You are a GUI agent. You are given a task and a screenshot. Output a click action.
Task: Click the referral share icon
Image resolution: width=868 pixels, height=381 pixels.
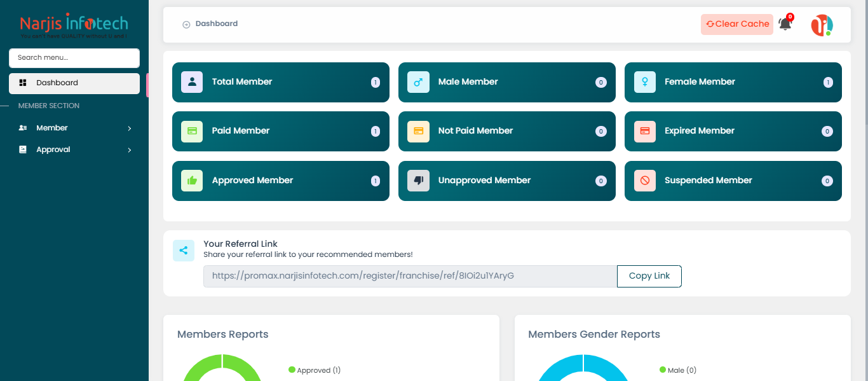coord(184,251)
